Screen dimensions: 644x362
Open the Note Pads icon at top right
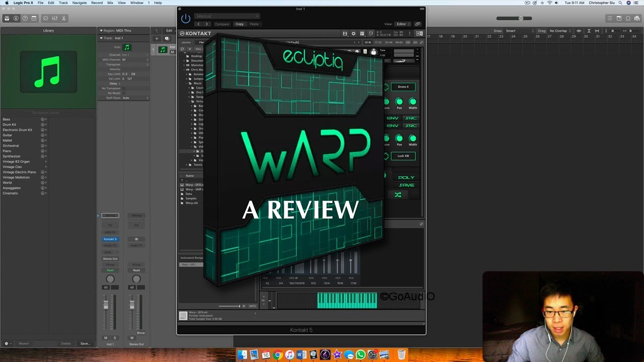[x=619, y=18]
